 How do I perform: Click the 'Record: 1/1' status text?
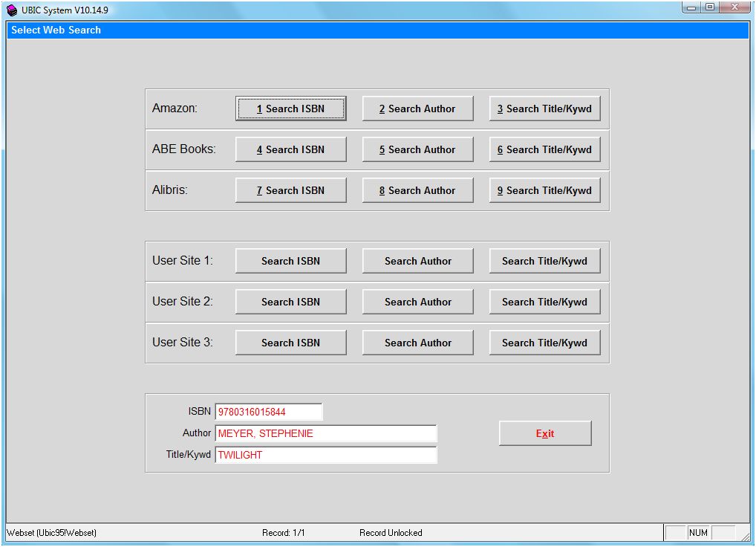point(284,533)
